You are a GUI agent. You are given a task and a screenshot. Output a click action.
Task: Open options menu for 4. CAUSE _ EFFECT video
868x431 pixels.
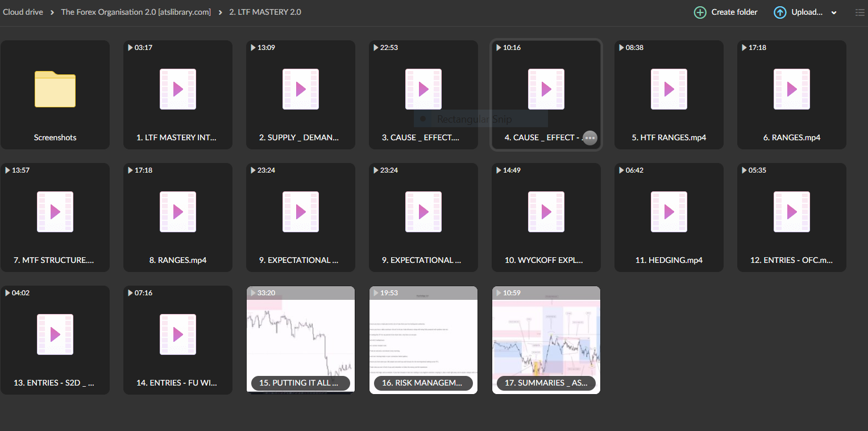[x=590, y=138]
